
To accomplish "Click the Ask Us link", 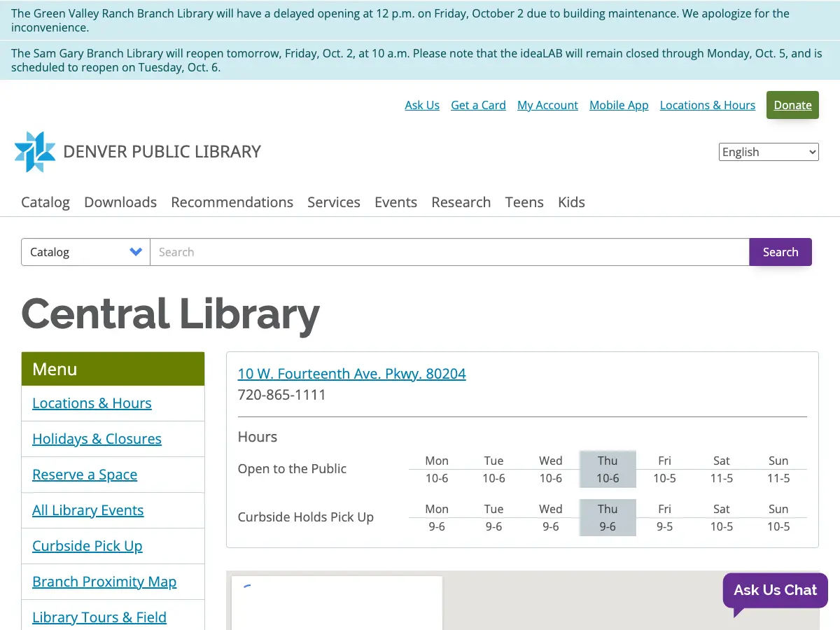I will tap(422, 105).
